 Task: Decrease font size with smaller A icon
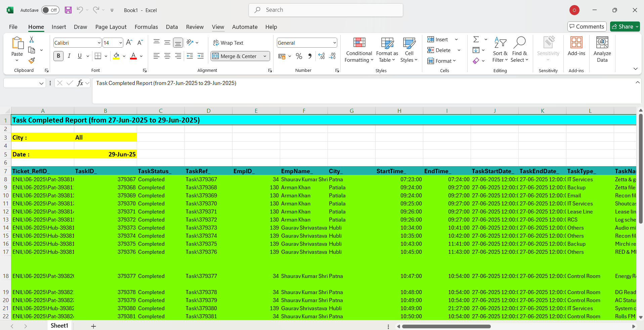(140, 42)
